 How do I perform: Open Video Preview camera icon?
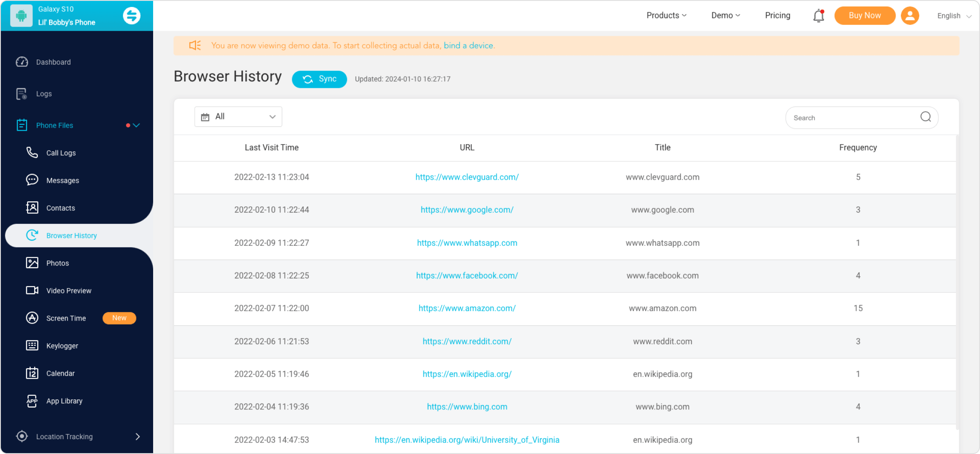click(x=32, y=290)
